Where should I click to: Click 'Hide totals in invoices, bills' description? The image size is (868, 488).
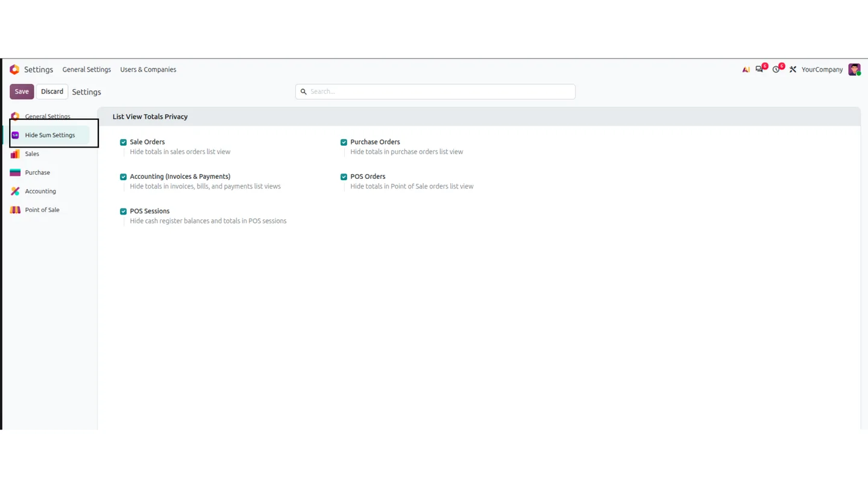pyautogui.click(x=205, y=186)
